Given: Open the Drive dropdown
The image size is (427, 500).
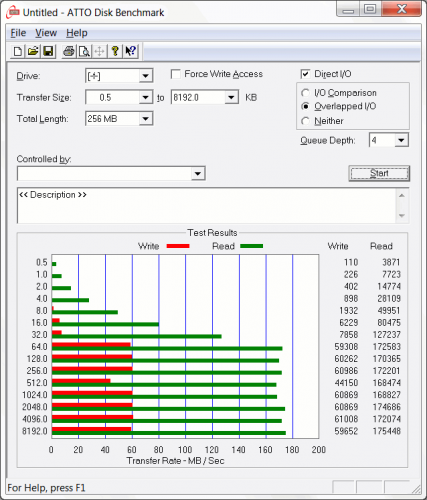Looking at the screenshot, I should (x=145, y=76).
